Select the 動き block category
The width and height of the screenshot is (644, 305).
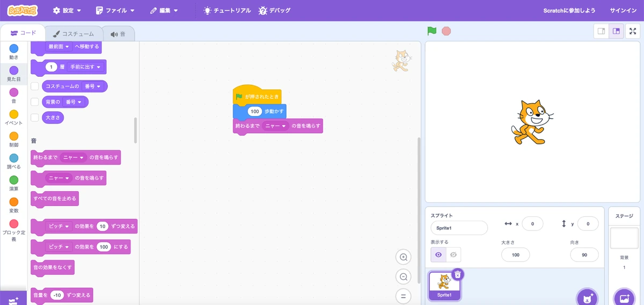14,52
